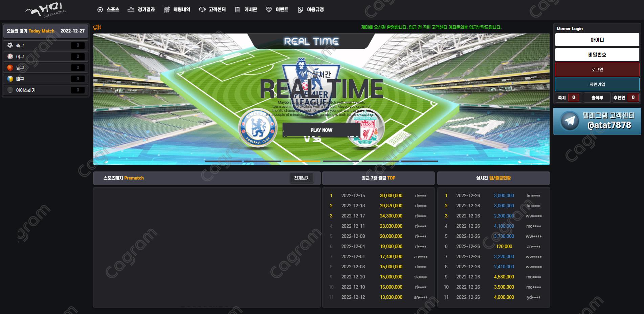Open the 출석부 attendance button

pyautogui.click(x=597, y=98)
